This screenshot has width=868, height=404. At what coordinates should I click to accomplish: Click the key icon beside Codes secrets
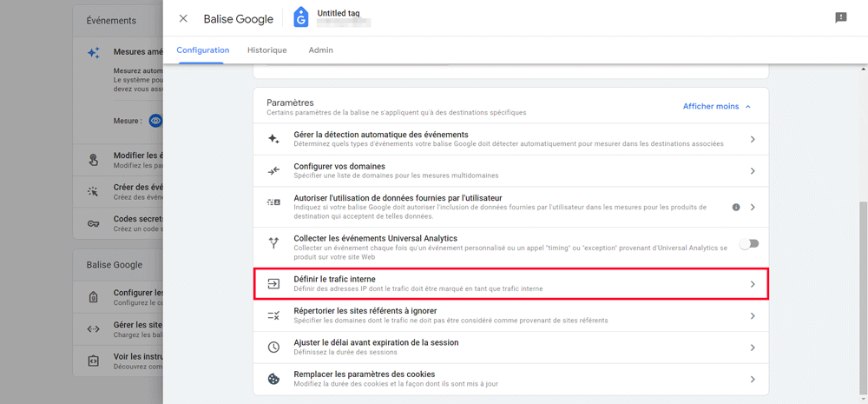(94, 223)
